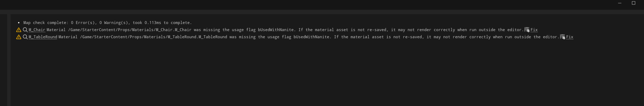The height and width of the screenshot is (106, 644).
Task: Click the fix-action icon on the M_TableRound row
Action: 562,37
